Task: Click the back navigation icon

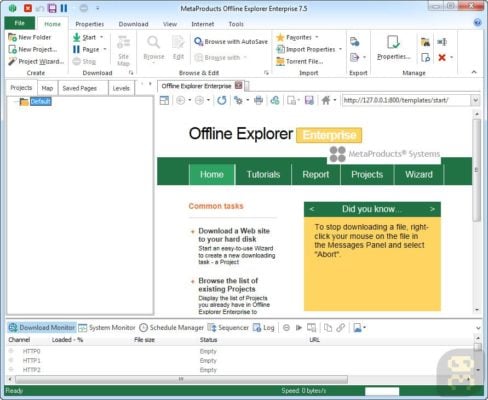Action: tap(180, 100)
